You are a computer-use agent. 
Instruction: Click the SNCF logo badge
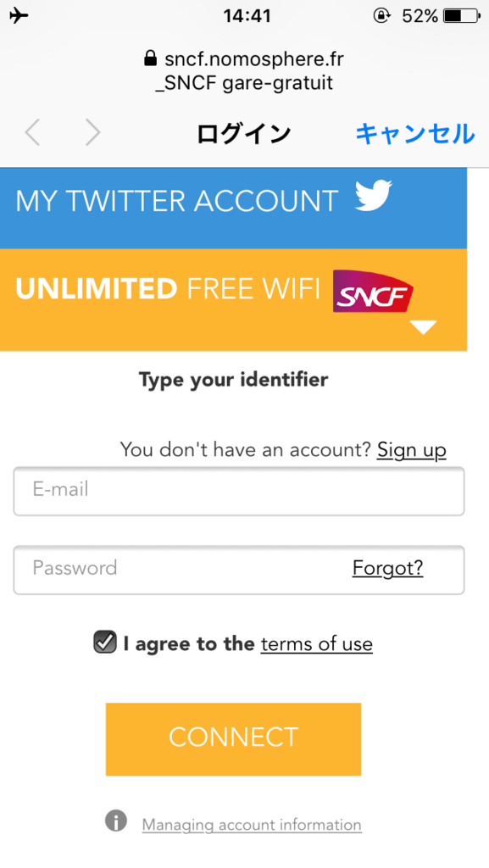pyautogui.click(x=373, y=292)
